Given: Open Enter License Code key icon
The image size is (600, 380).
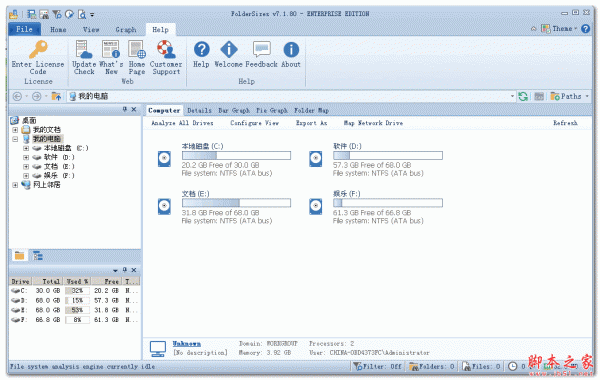Looking at the screenshot, I should tap(38, 49).
